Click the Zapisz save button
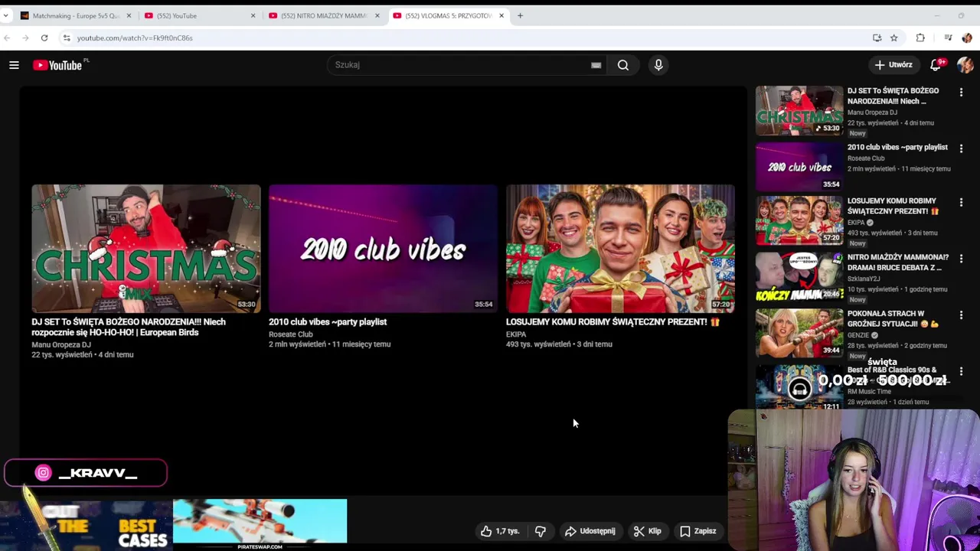The height and width of the screenshot is (551, 980). 698,531
